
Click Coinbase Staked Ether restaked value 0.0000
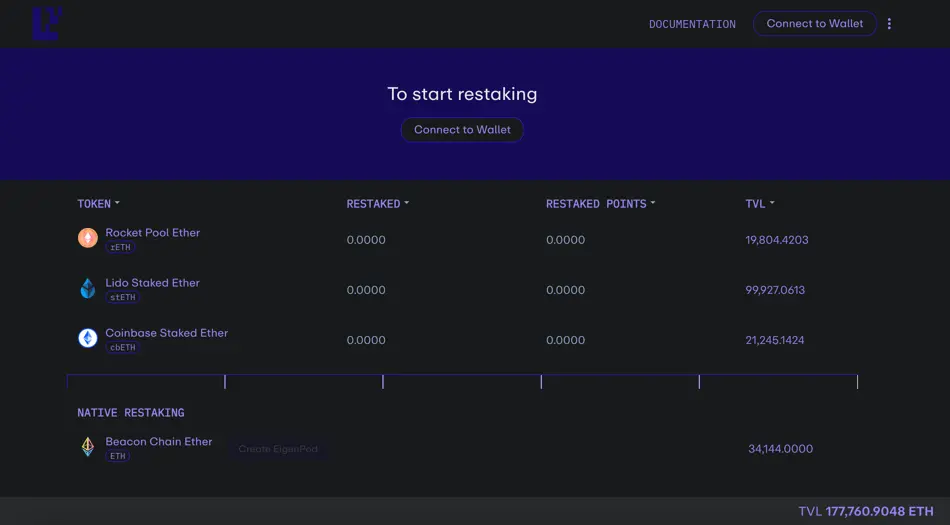tap(366, 340)
